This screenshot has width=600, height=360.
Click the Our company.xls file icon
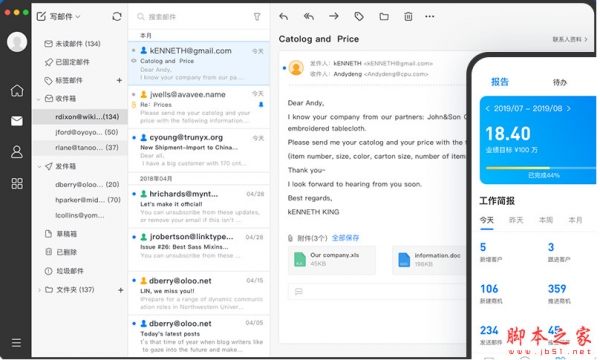(x=300, y=259)
